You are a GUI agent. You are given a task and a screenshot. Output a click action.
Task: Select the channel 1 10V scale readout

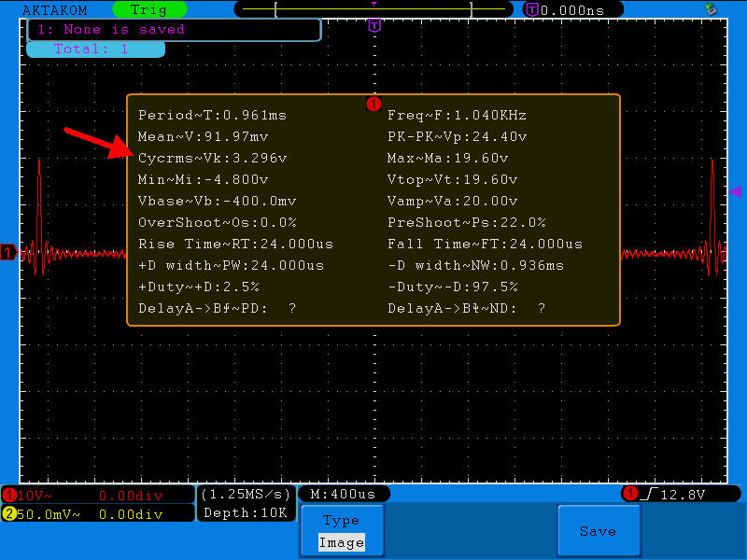(x=35, y=496)
